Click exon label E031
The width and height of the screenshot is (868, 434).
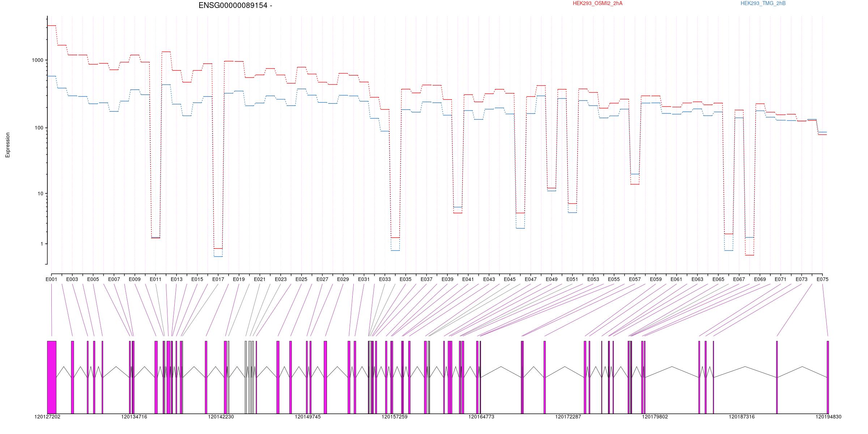click(364, 279)
